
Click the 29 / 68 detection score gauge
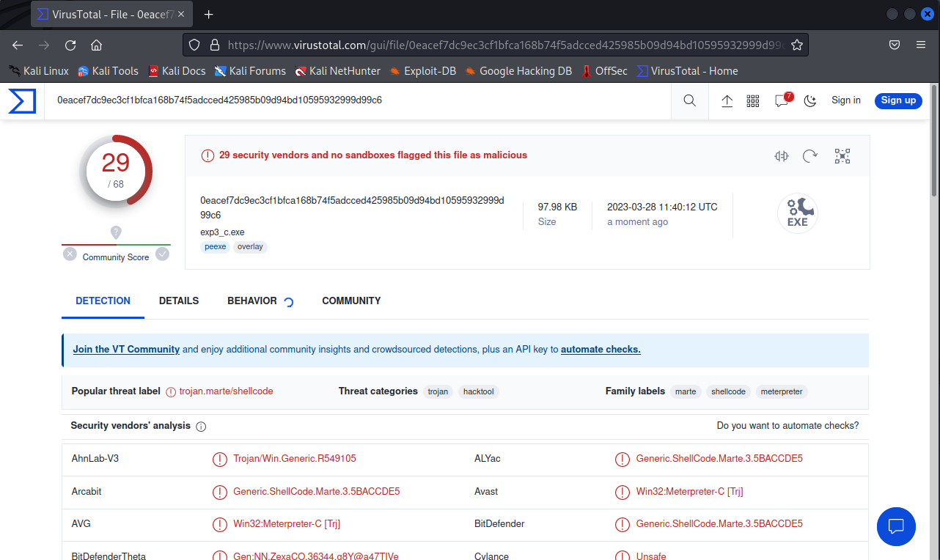(x=116, y=171)
